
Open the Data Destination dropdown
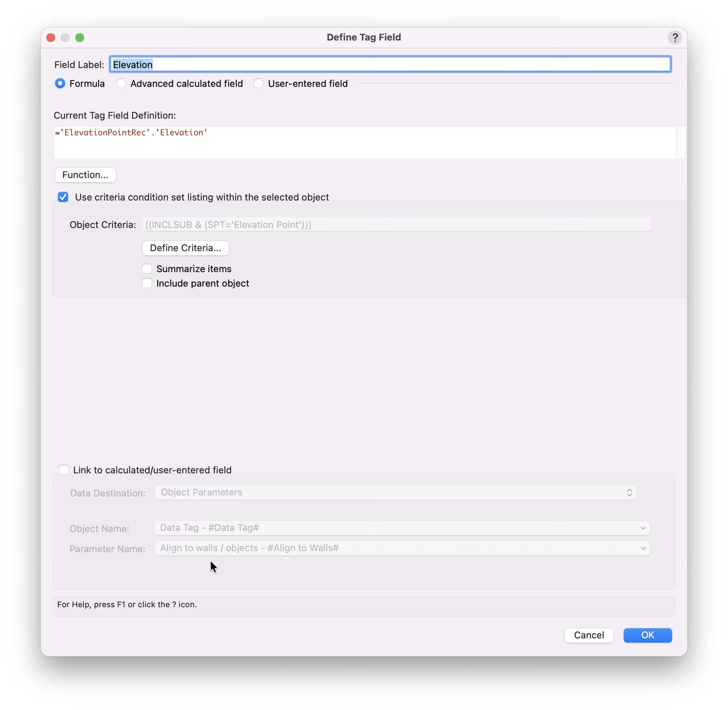pos(396,493)
